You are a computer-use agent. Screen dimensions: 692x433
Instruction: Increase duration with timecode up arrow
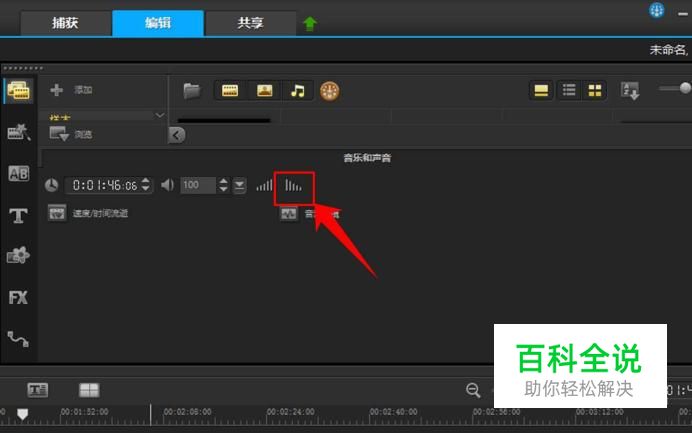pos(146,181)
